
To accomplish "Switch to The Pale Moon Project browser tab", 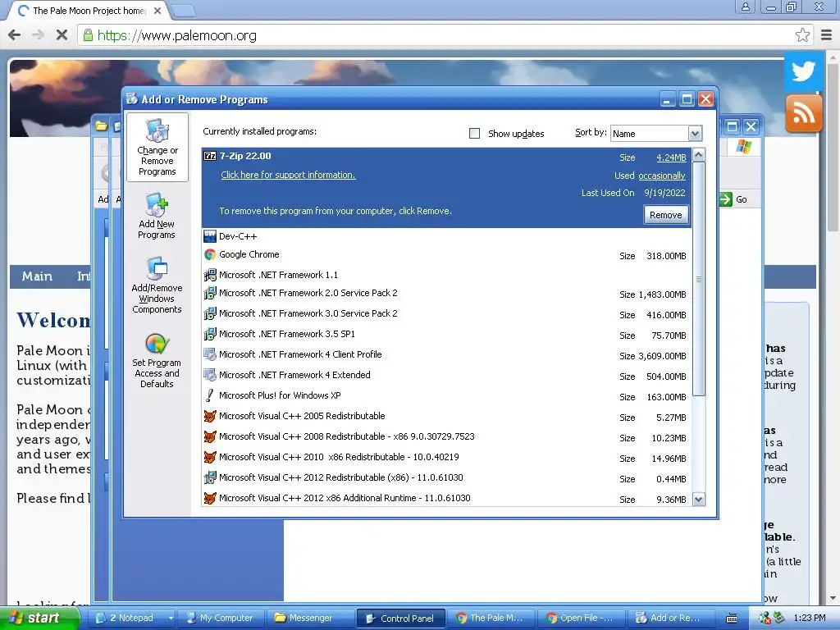I will tap(89, 10).
